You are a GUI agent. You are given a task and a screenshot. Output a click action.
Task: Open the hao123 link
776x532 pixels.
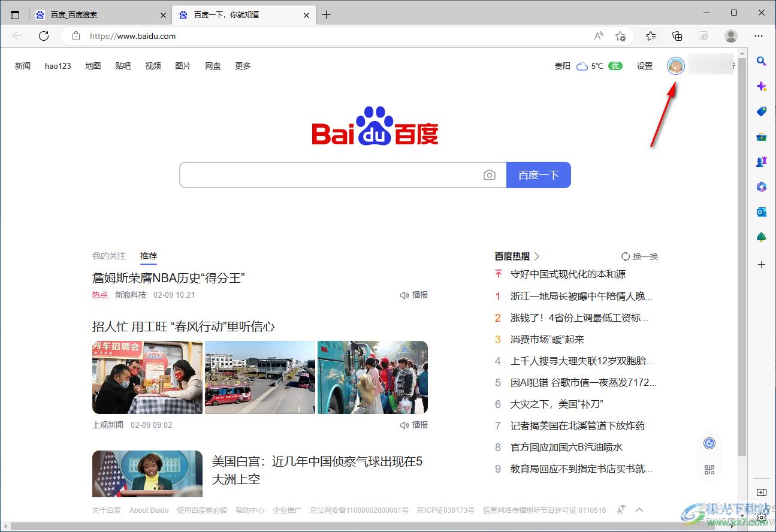pos(58,66)
